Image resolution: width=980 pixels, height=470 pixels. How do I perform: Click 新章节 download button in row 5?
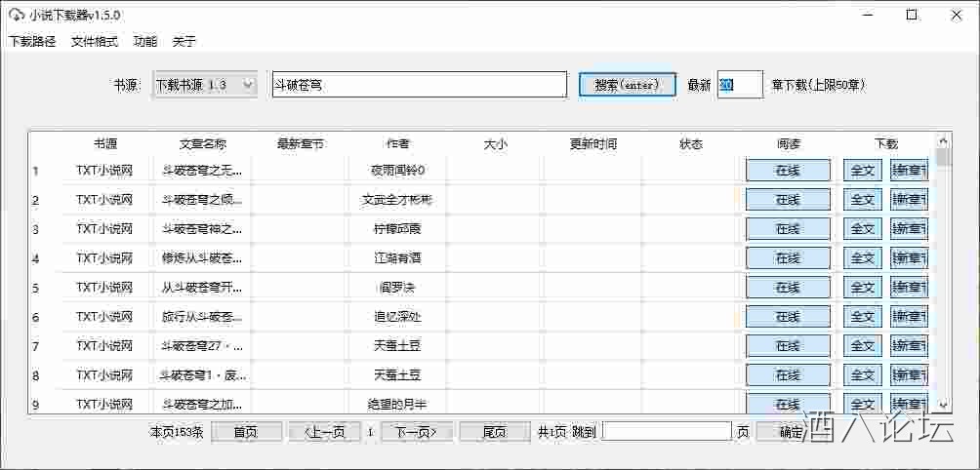tap(909, 288)
